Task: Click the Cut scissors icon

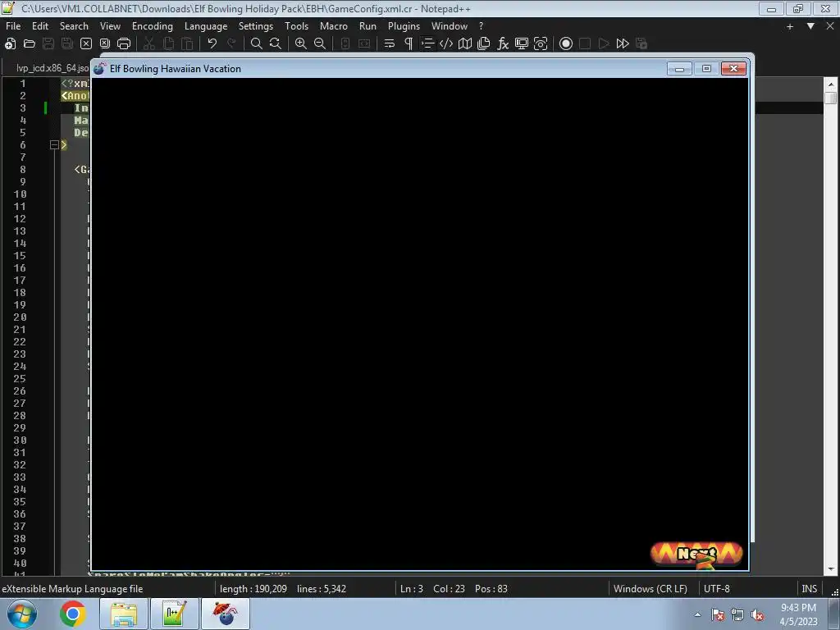Action: (149, 44)
